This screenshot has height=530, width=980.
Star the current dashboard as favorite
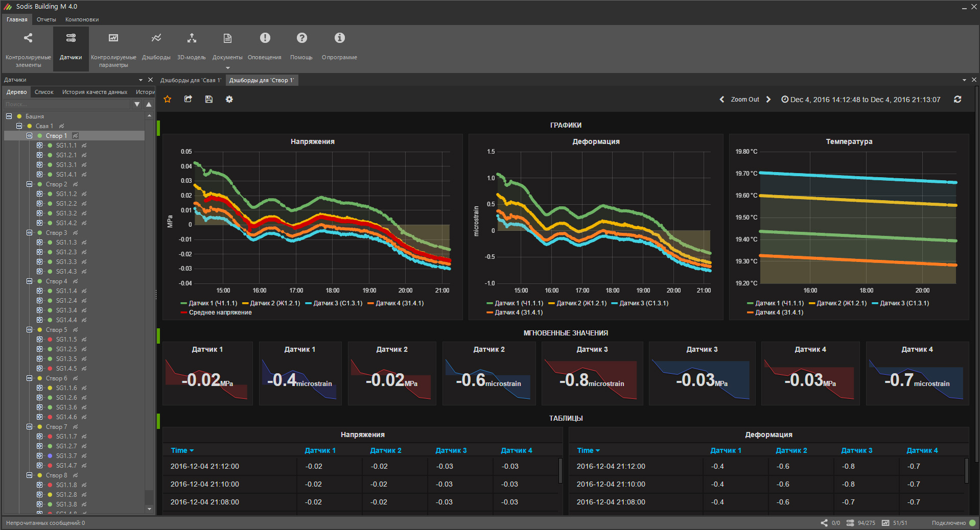[167, 99]
